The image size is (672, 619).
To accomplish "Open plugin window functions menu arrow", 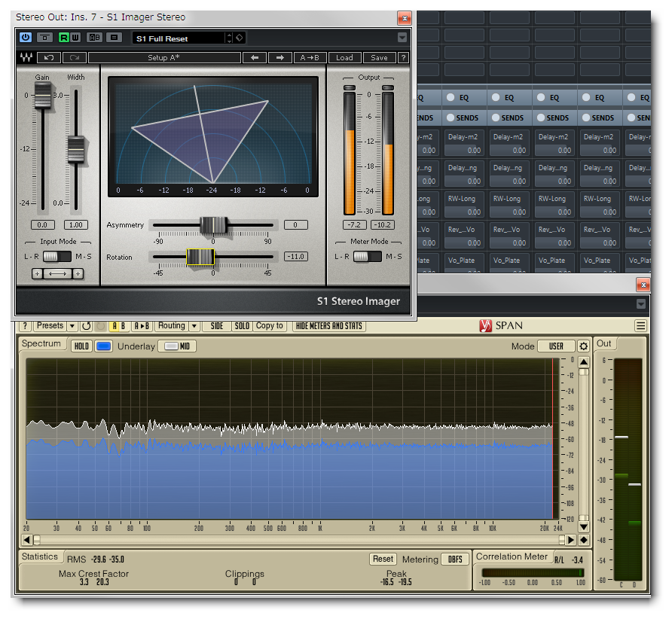I will click(x=402, y=38).
